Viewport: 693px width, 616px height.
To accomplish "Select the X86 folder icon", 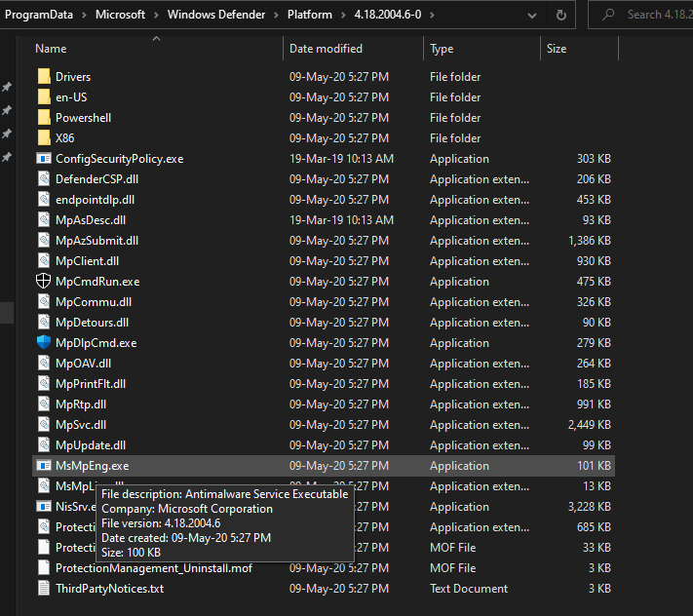I will 44,137.
